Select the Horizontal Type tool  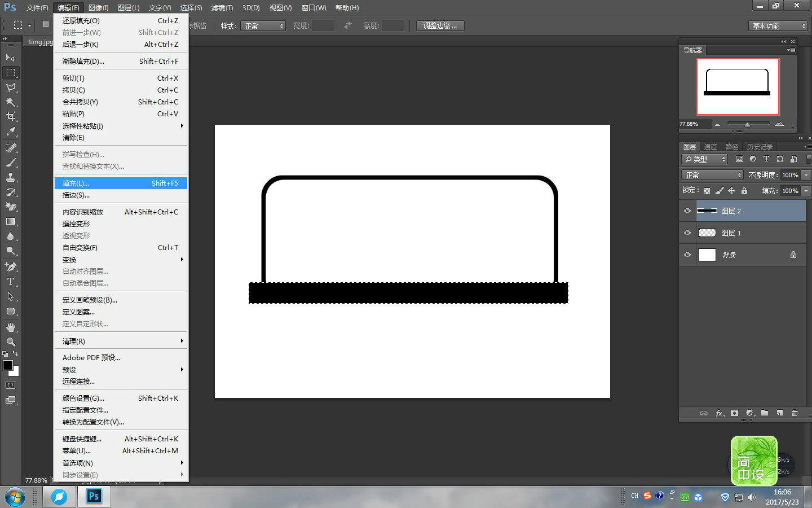(11, 281)
